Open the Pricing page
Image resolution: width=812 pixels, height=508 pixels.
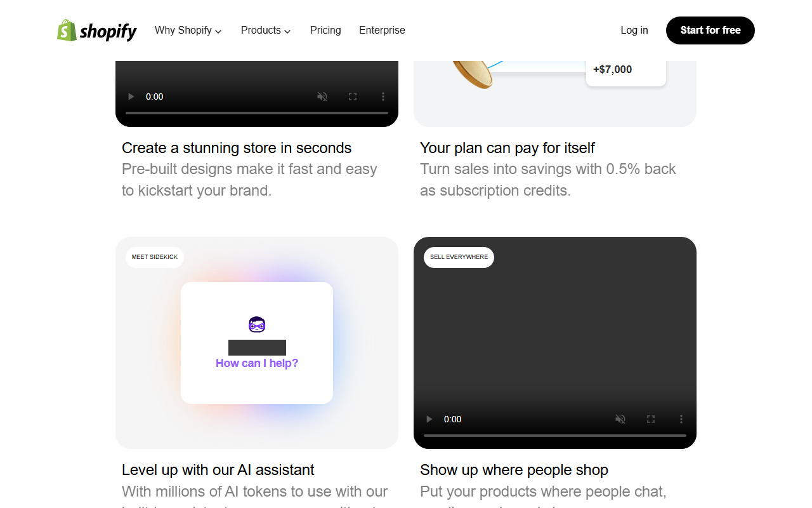(x=325, y=30)
